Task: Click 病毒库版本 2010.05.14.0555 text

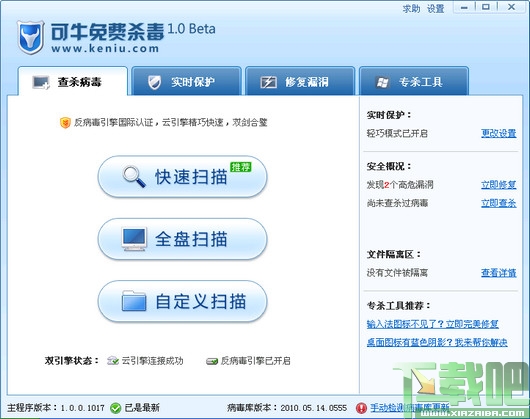Action: pos(287,408)
